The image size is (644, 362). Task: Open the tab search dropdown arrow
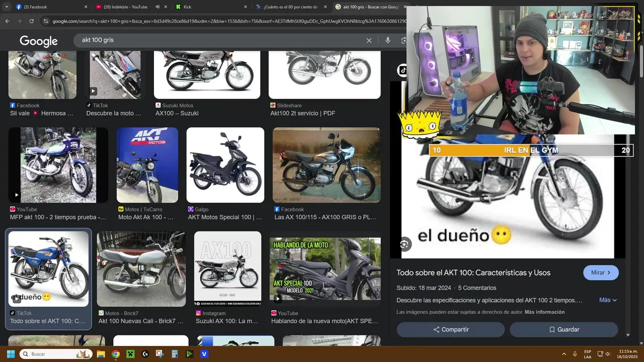(x=7, y=7)
